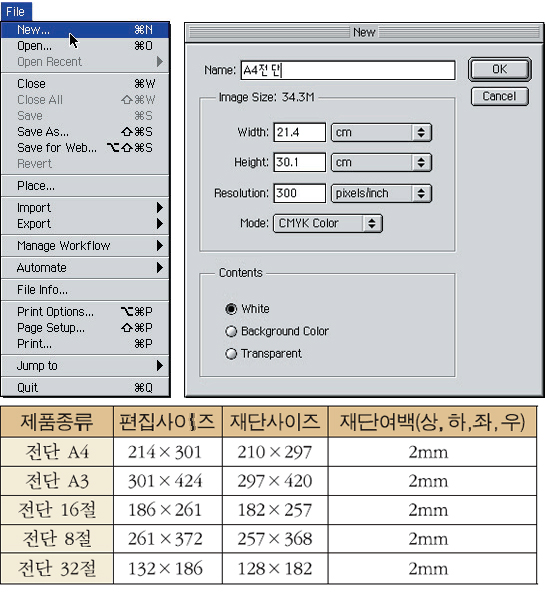This screenshot has height=592, width=546.
Task: Choose Place... from File menu
Action: click(x=85, y=186)
